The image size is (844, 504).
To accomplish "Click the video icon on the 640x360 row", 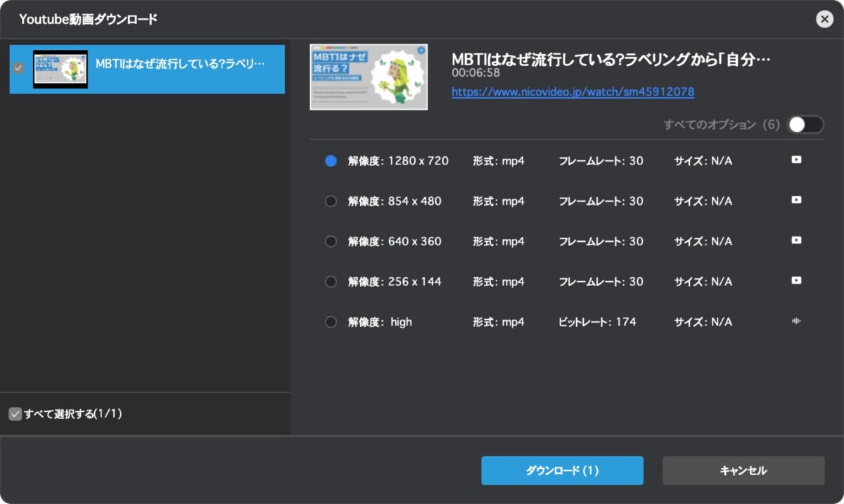I will (795, 240).
